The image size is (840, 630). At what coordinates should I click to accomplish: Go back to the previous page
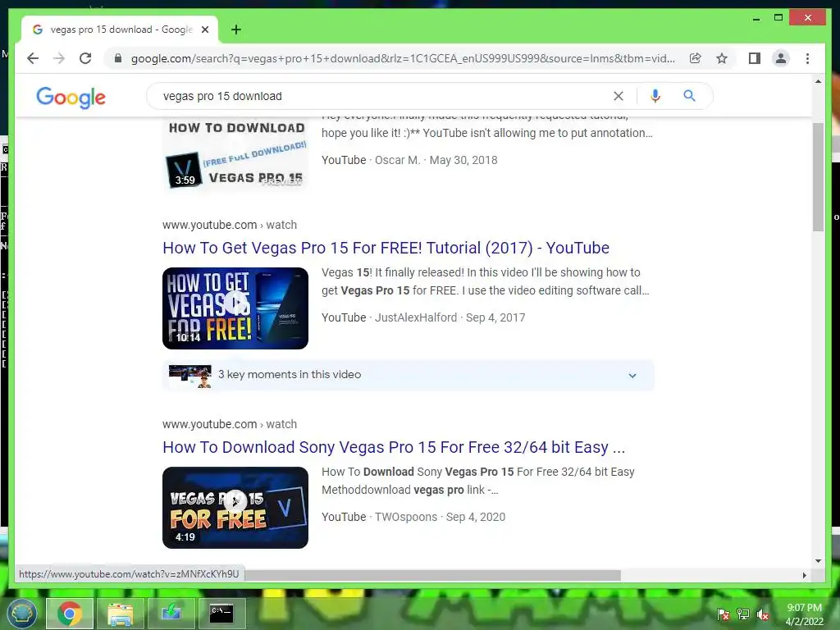pyautogui.click(x=33, y=58)
